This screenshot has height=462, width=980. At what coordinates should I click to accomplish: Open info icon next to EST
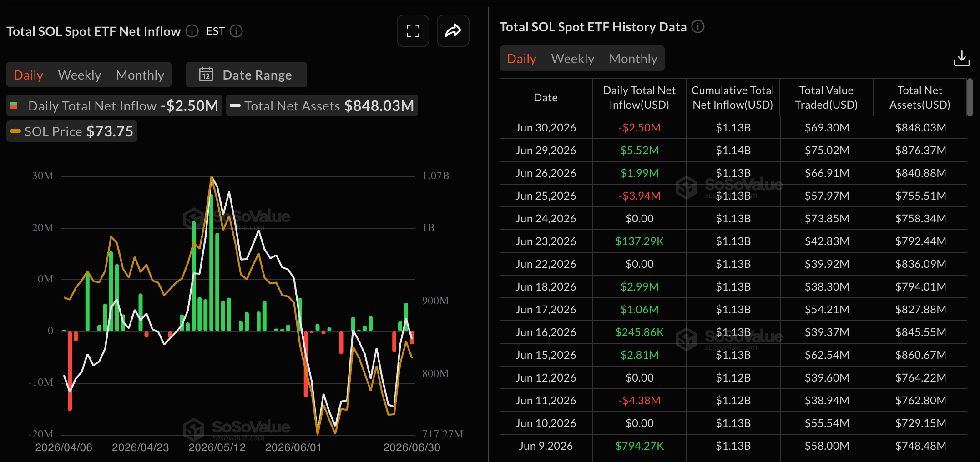236,31
